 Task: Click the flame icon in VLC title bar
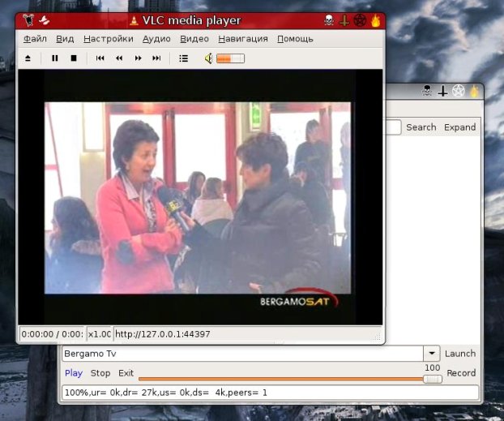tap(375, 20)
